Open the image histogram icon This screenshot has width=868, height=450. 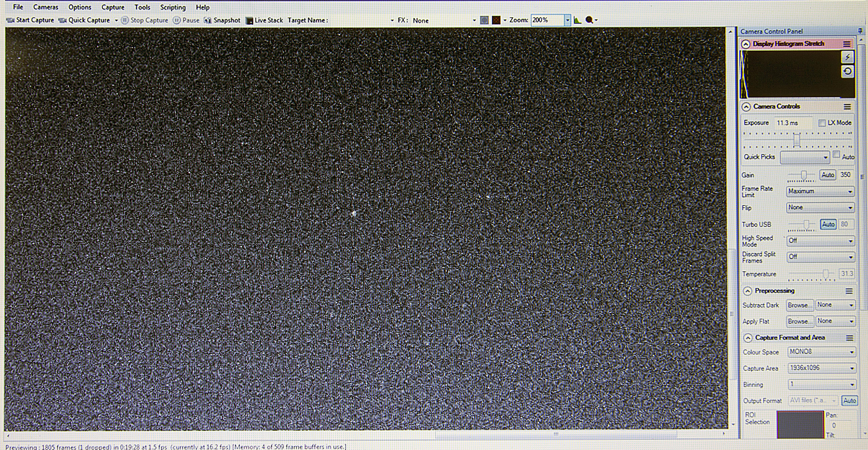coord(577,20)
